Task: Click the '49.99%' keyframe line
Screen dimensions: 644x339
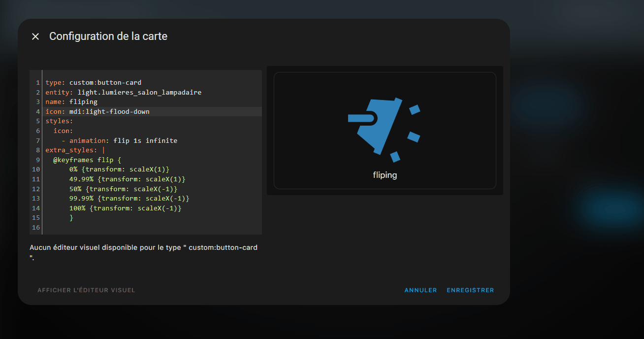Action: 127,179
